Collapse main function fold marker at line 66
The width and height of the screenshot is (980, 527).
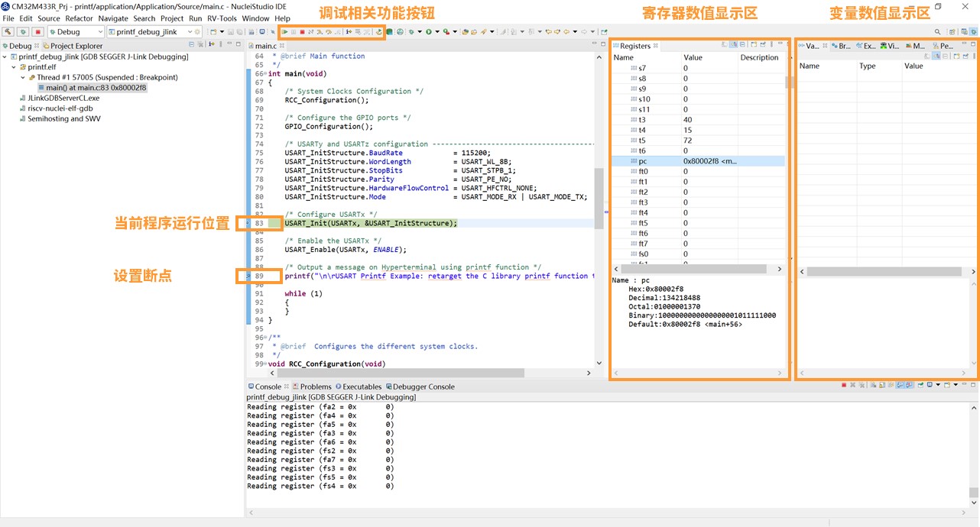click(x=265, y=73)
